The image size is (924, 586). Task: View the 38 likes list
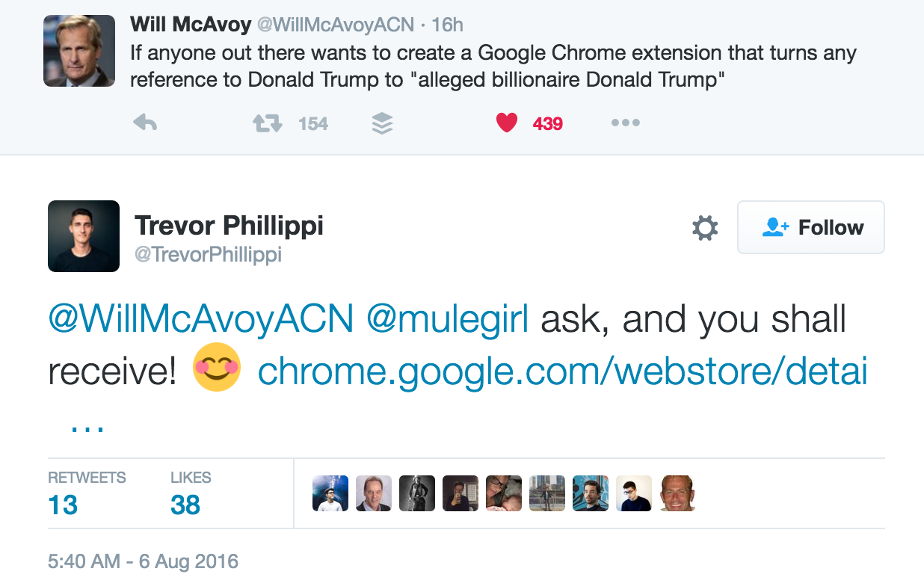191,494
